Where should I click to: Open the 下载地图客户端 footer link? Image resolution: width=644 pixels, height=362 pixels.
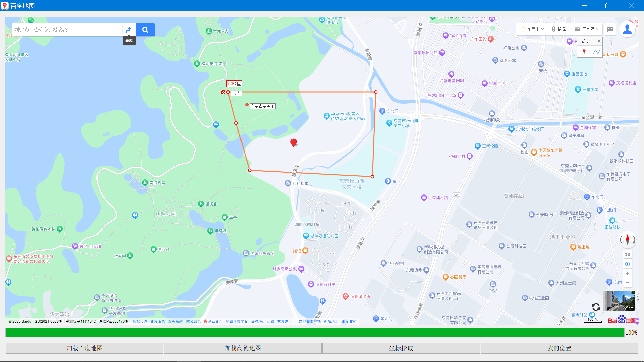(x=308, y=321)
